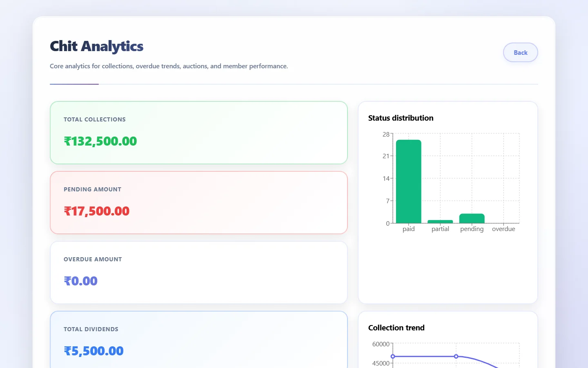Click the 28 tick on the status chart
Screen dimensions: 588x368
[386, 134]
